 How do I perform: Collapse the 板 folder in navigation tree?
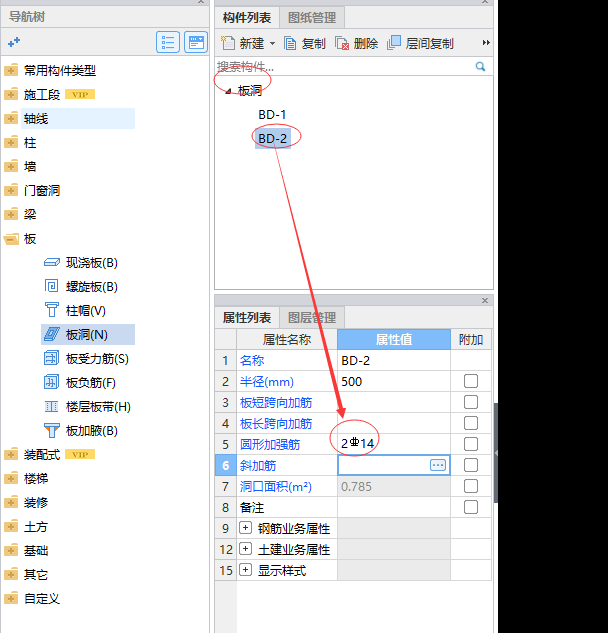(11, 239)
